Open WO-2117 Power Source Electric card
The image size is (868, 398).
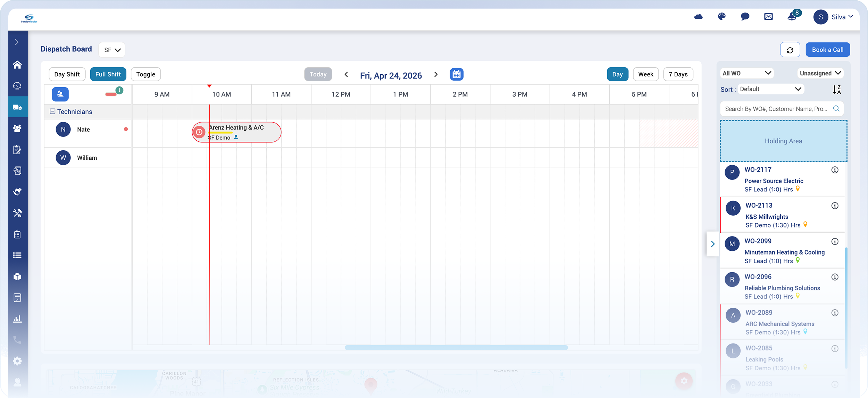click(783, 179)
